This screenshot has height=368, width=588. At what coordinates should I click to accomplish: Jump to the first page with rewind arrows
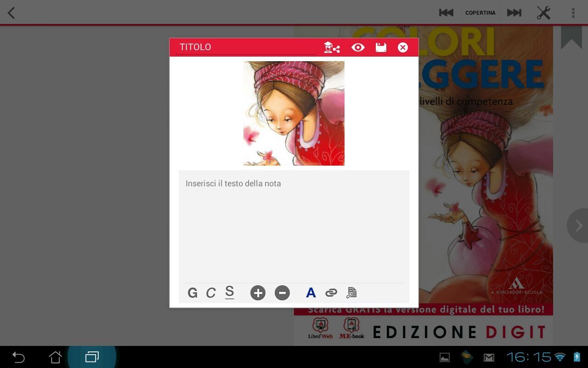[x=446, y=12]
